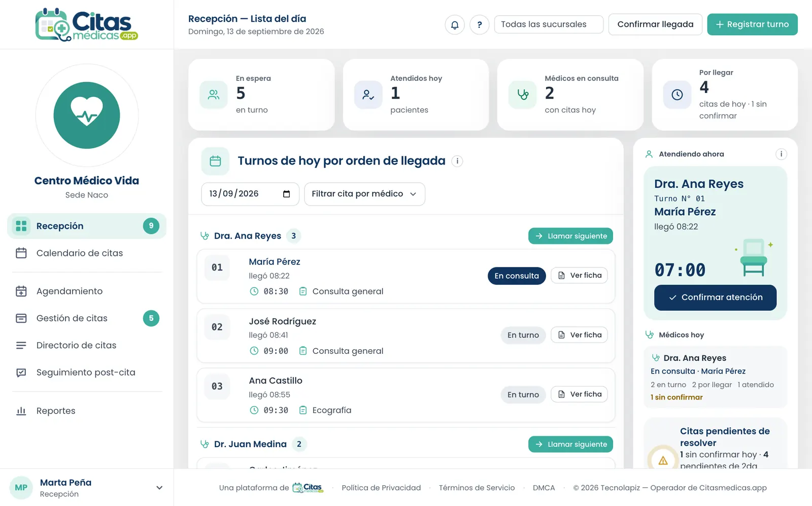The image size is (812, 506).
Task: Click Dra. Ana Reyes card under Médicos hoy
Action: [715, 377]
